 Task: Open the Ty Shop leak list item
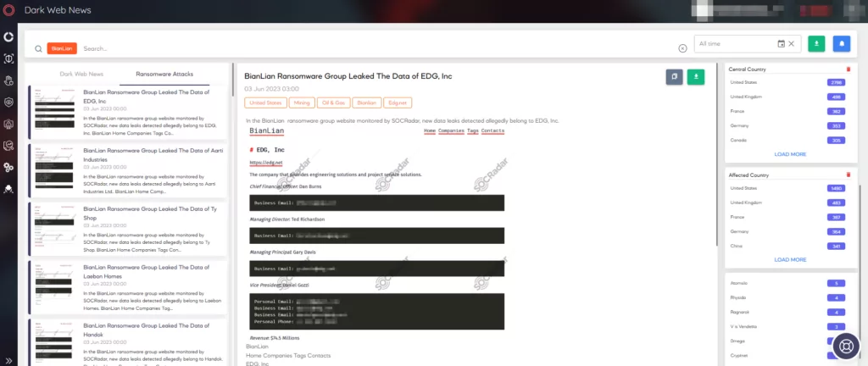129,229
